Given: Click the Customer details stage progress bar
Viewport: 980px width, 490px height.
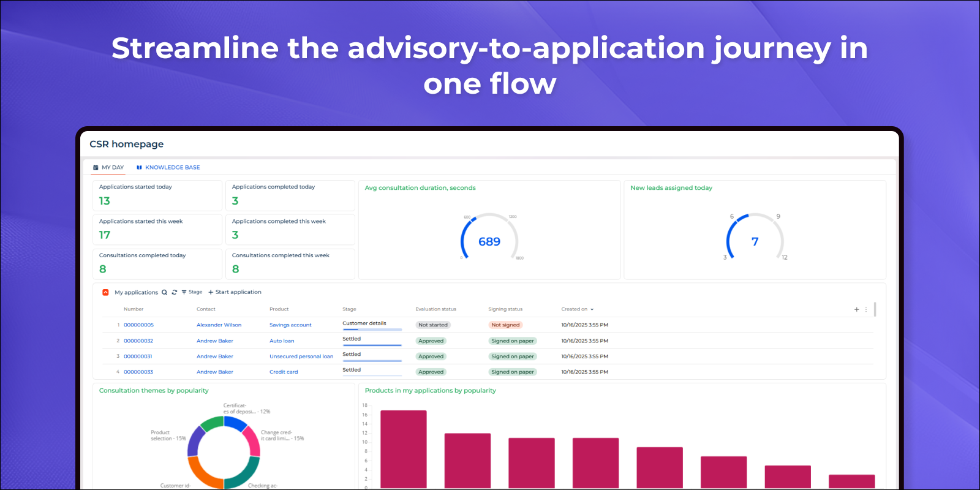Looking at the screenshot, I should [372, 330].
